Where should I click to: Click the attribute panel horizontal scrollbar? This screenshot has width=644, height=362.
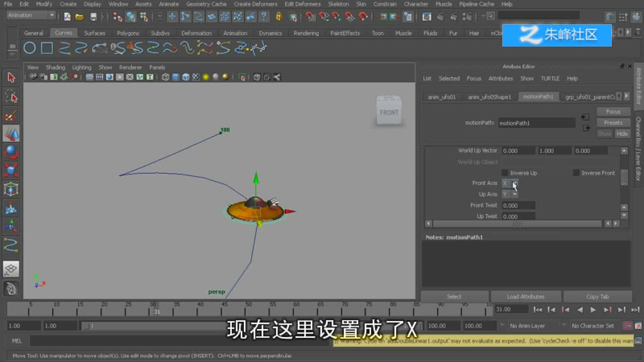click(x=518, y=224)
